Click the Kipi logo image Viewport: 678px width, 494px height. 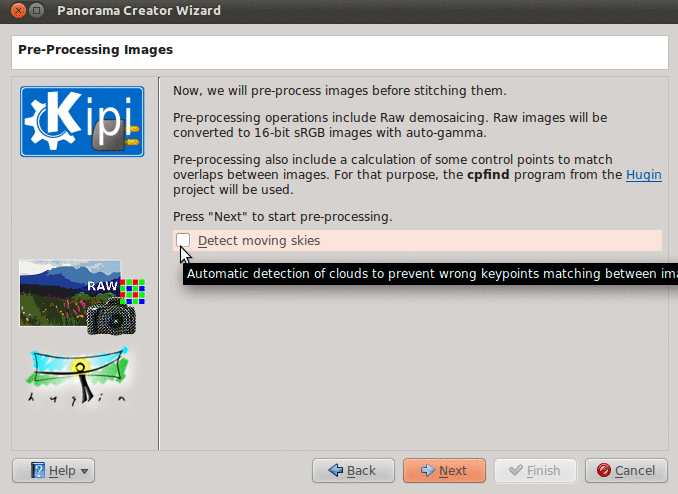click(82, 121)
